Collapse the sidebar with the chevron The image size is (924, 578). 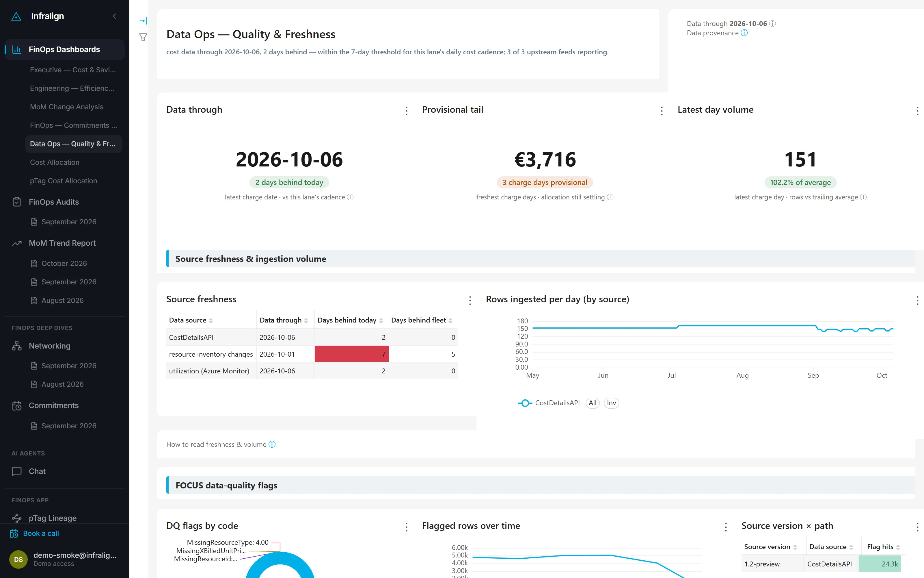coord(115,16)
